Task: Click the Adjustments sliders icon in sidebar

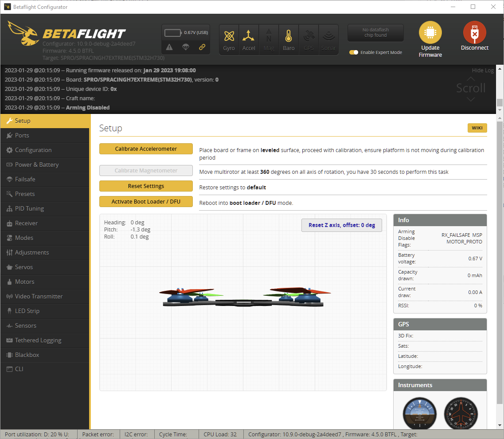Action: coord(9,252)
